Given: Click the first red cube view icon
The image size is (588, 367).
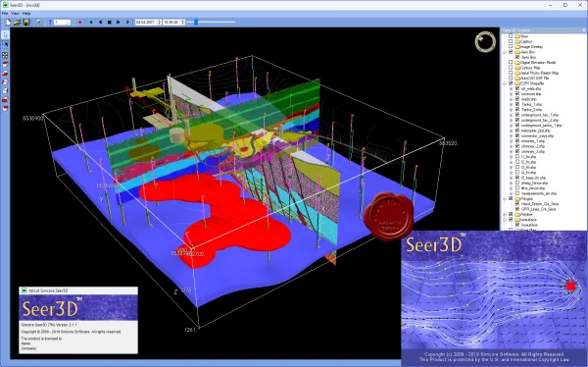Looking at the screenshot, I should point(5,64).
